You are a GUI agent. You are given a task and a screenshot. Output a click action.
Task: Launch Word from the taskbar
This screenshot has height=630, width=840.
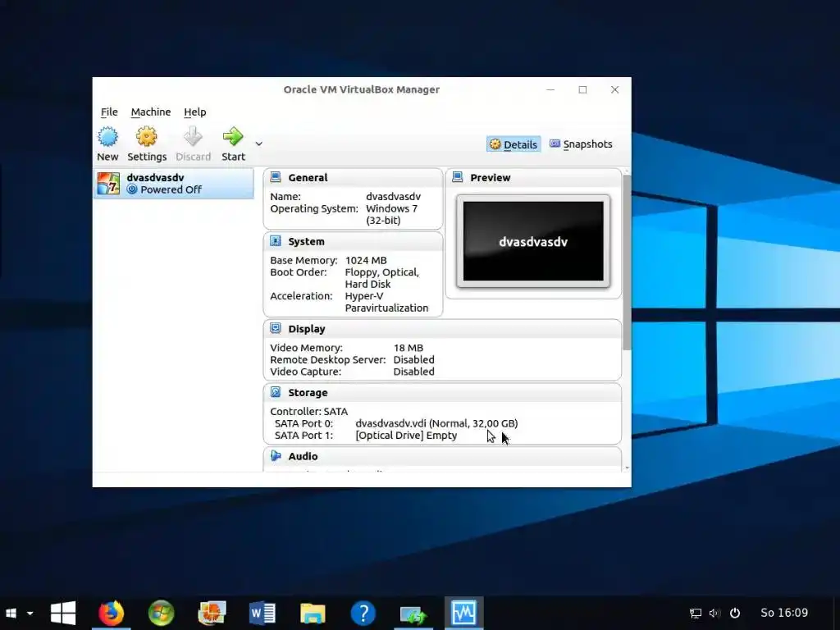(262, 614)
